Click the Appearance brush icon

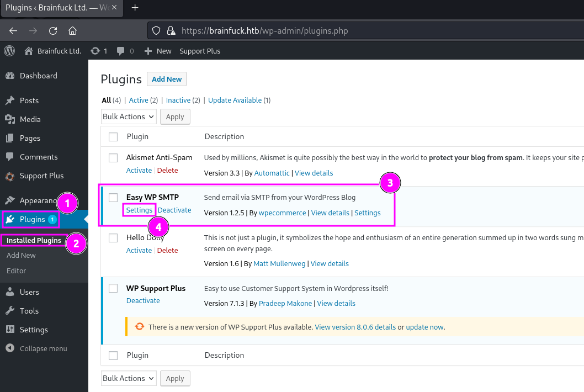[10, 200]
